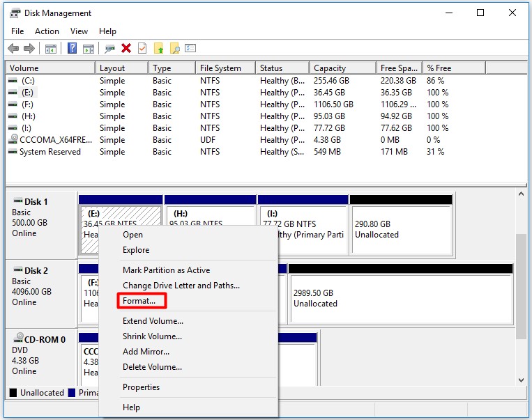Open the File menu
Screen dimensions: 532x420
pos(17,31)
